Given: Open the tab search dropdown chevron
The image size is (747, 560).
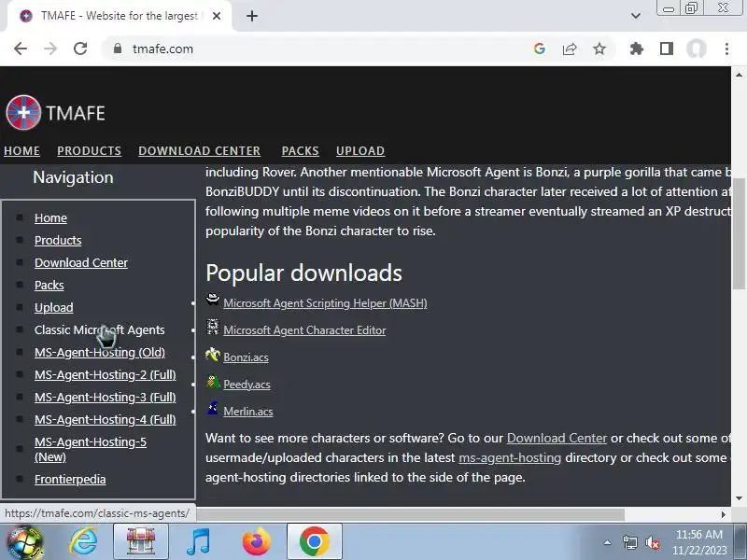Looking at the screenshot, I should (636, 16).
